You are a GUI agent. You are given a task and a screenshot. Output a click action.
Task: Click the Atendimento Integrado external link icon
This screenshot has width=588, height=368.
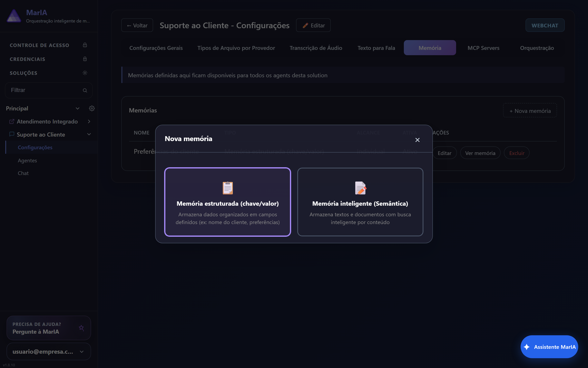click(x=11, y=121)
